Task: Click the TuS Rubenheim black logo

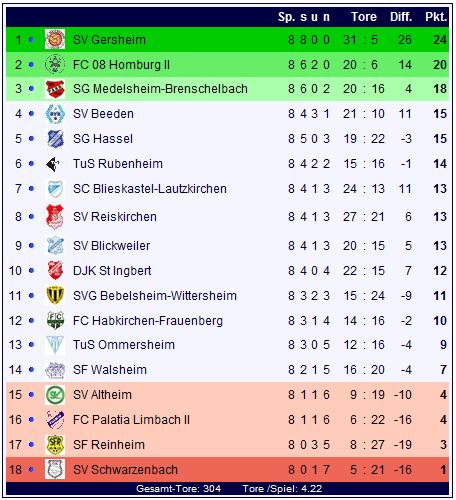Action: point(53,164)
